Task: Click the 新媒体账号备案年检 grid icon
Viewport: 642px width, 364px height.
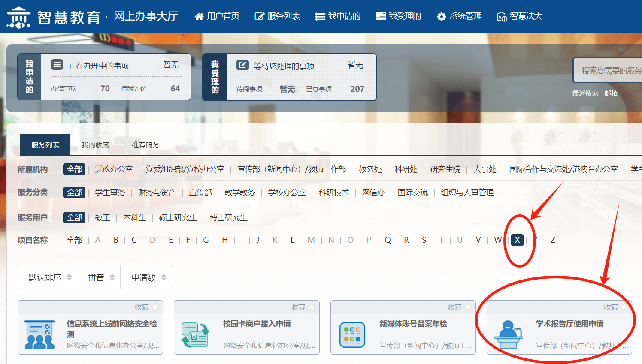Action: click(352, 335)
